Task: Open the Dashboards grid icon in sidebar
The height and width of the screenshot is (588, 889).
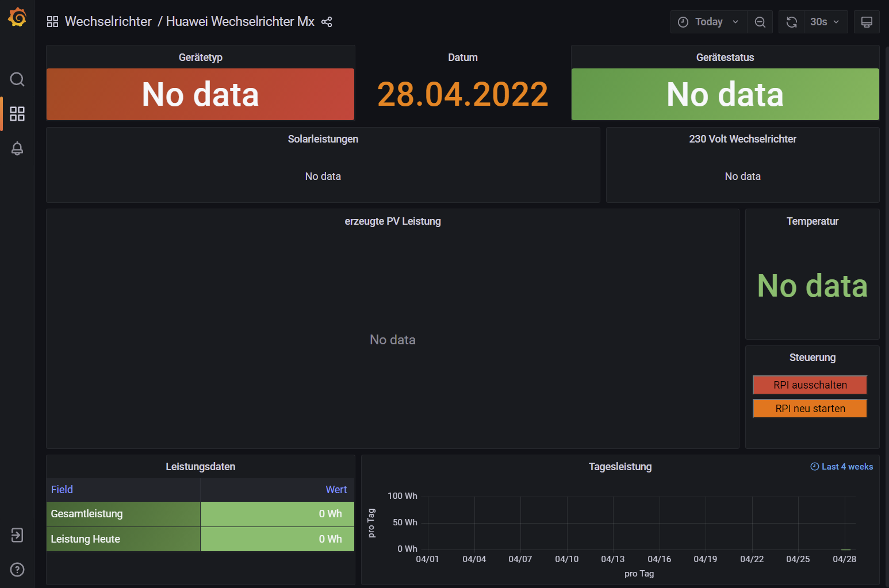Action: tap(17, 114)
